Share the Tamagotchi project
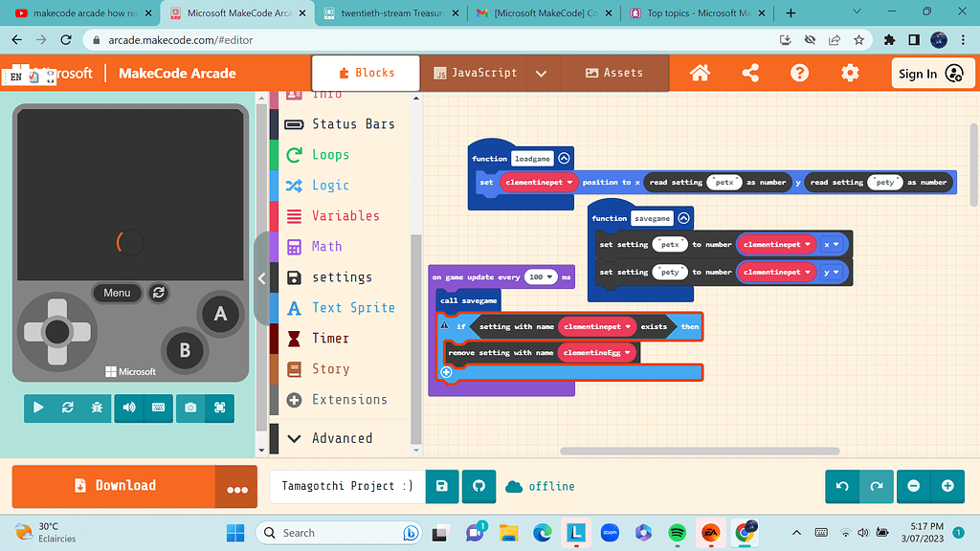980x551 pixels. [749, 73]
